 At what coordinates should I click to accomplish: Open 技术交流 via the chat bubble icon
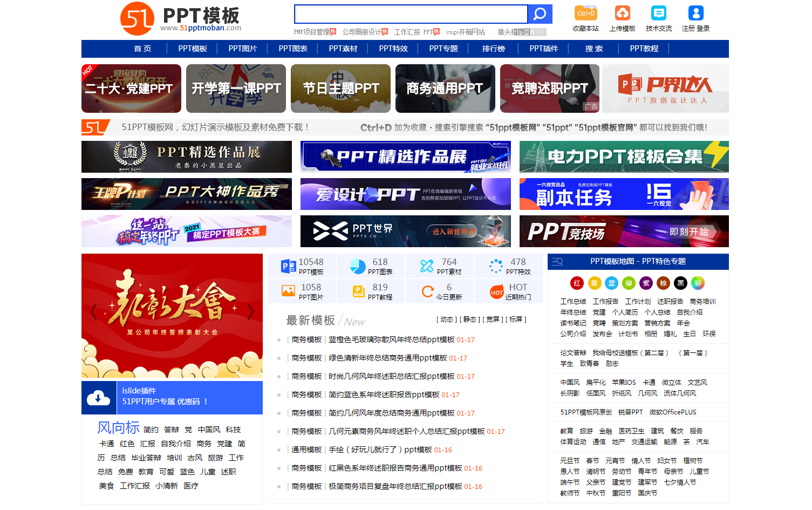[x=659, y=13]
